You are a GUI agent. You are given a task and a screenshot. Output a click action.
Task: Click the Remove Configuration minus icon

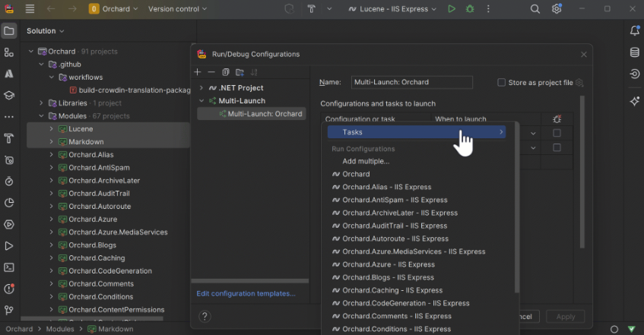click(x=211, y=72)
